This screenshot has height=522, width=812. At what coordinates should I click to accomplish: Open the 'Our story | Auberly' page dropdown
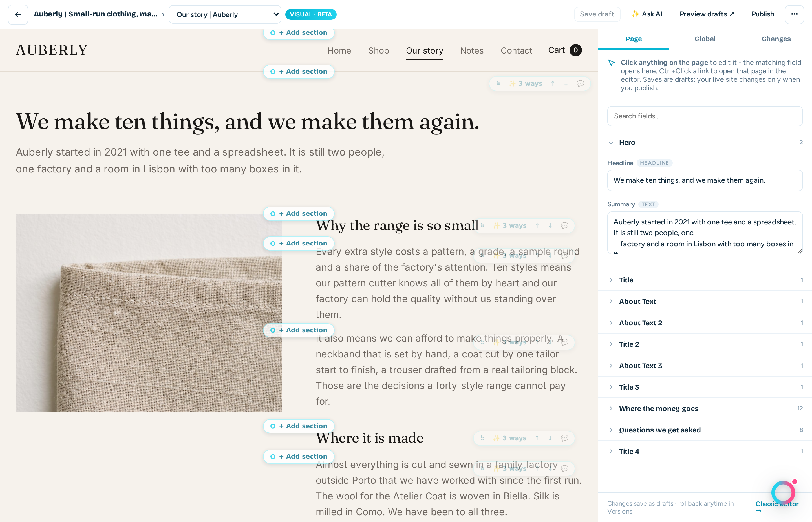225,14
